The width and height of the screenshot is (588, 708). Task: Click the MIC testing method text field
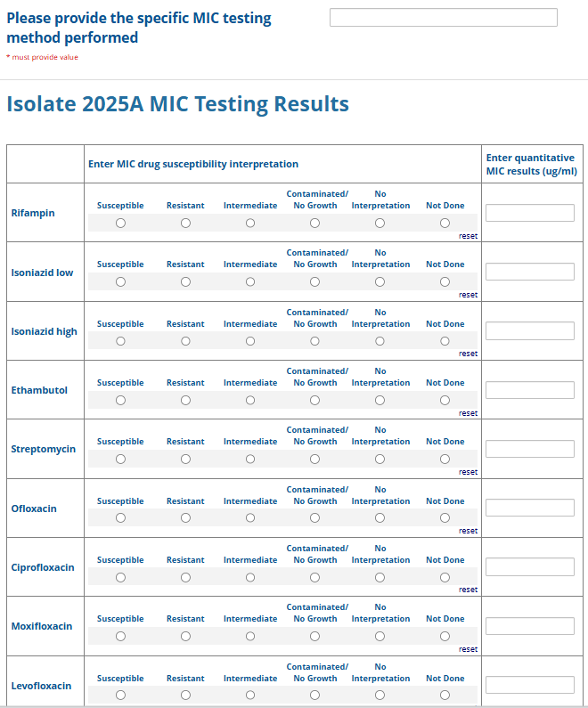pyautogui.click(x=443, y=18)
